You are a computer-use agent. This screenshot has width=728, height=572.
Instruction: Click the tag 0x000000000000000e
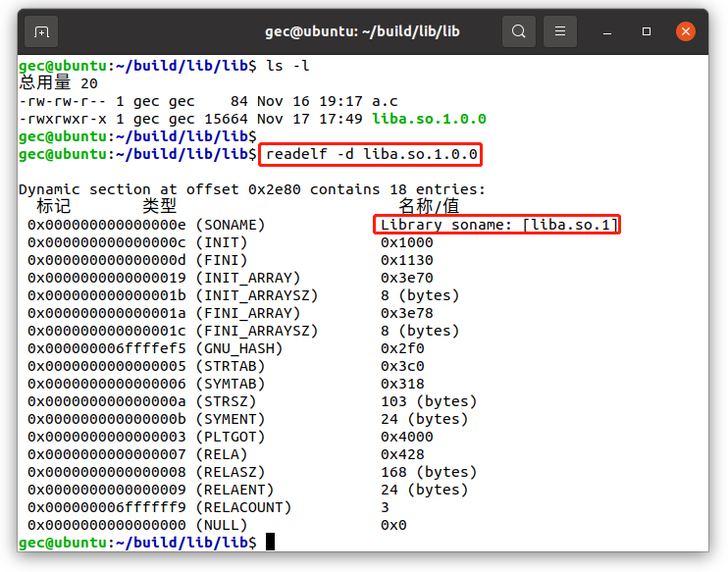click(106, 225)
